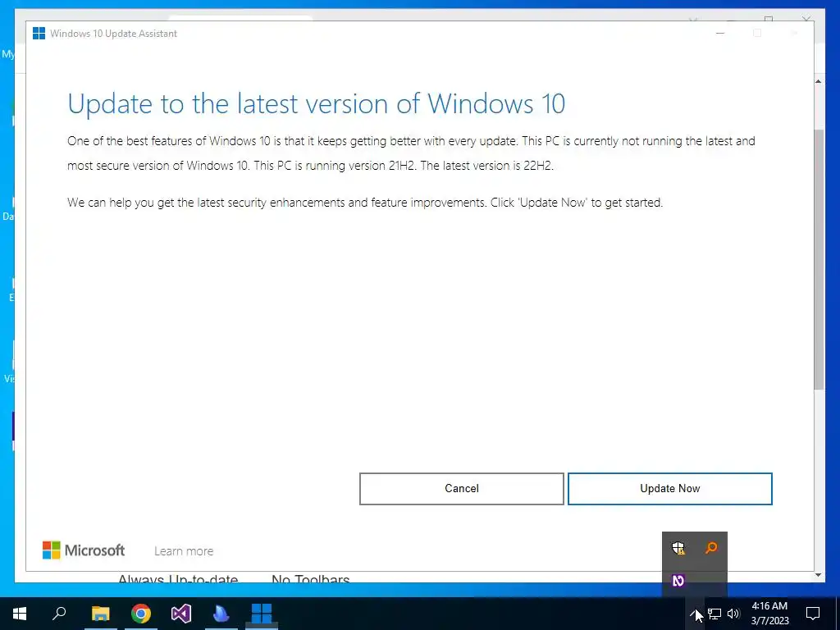Open the Learn more link
The image size is (840, 630).
(x=184, y=551)
